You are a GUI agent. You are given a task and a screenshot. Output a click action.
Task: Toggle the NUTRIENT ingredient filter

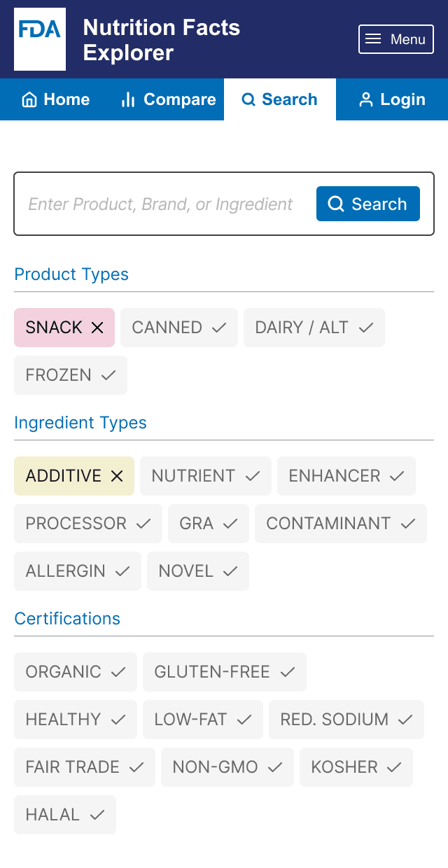205,475
